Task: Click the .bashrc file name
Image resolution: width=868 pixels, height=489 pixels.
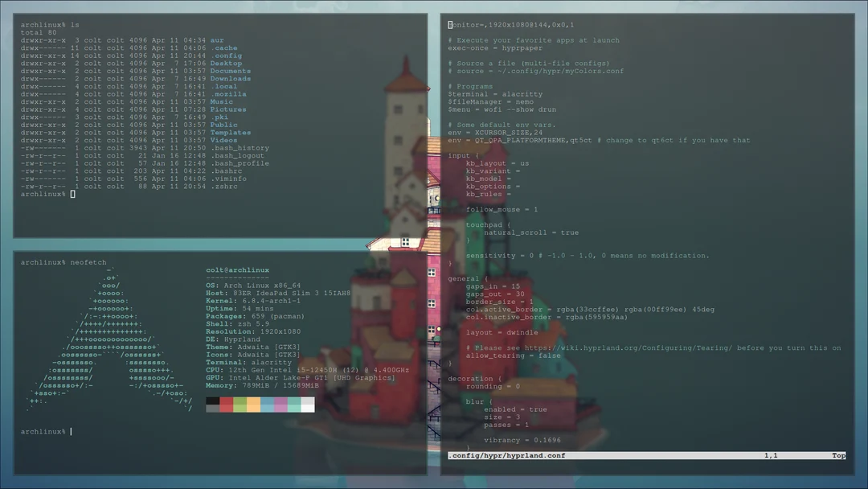Action: pyautogui.click(x=226, y=171)
